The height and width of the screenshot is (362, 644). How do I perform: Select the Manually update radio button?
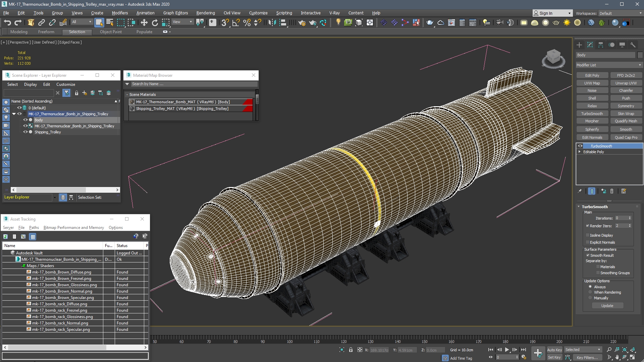click(x=590, y=298)
